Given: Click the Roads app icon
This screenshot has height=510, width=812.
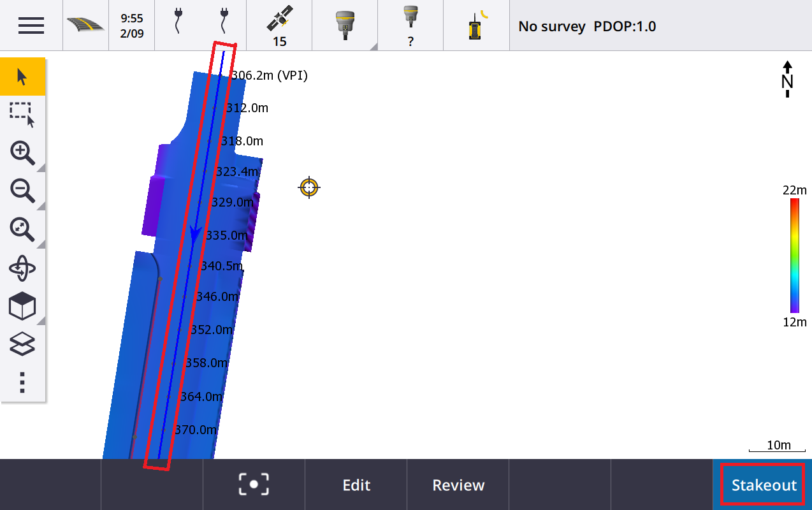Looking at the screenshot, I should pyautogui.click(x=86, y=25).
